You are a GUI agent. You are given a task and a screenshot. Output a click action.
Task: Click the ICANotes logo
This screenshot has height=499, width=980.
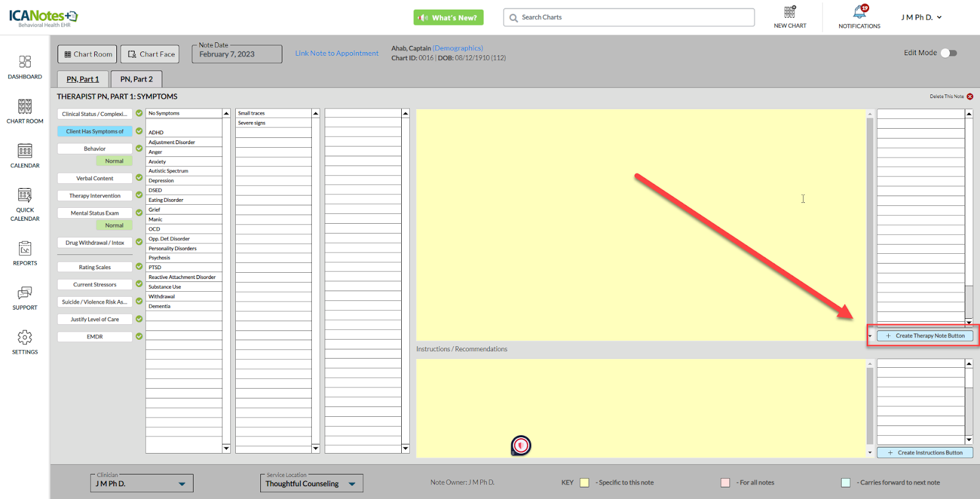pyautogui.click(x=43, y=18)
